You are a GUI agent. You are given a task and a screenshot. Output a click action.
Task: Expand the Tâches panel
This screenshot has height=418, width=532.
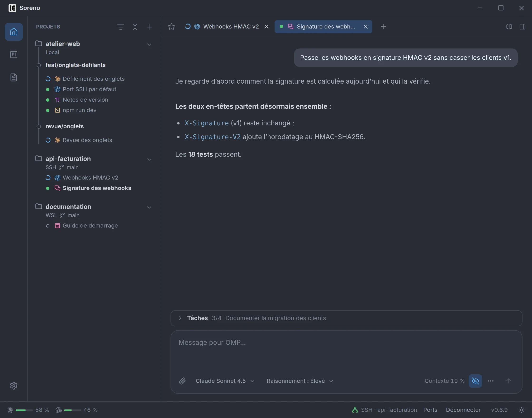pos(346,318)
